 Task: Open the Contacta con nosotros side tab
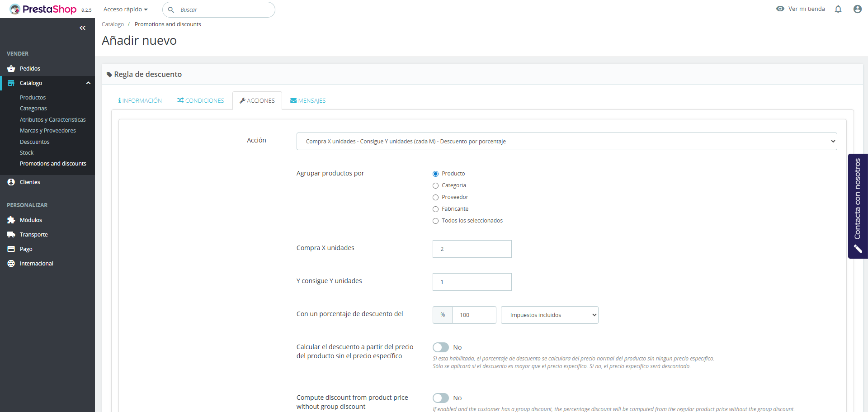coord(858,206)
